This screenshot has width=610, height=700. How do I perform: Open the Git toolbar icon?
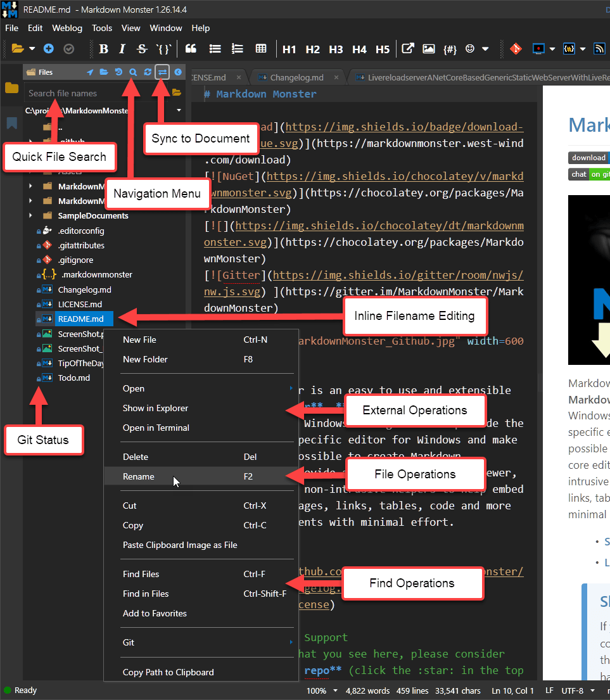tap(516, 49)
